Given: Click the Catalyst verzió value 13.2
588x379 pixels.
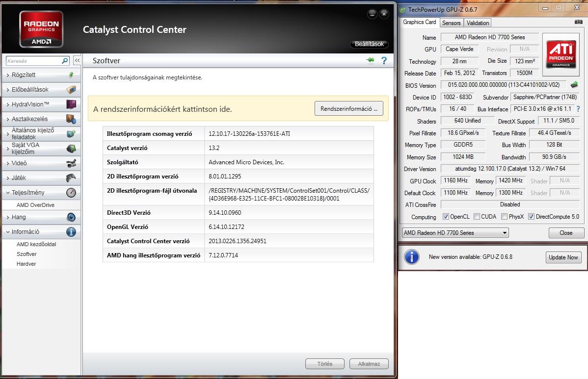Looking at the screenshot, I should (x=214, y=148).
